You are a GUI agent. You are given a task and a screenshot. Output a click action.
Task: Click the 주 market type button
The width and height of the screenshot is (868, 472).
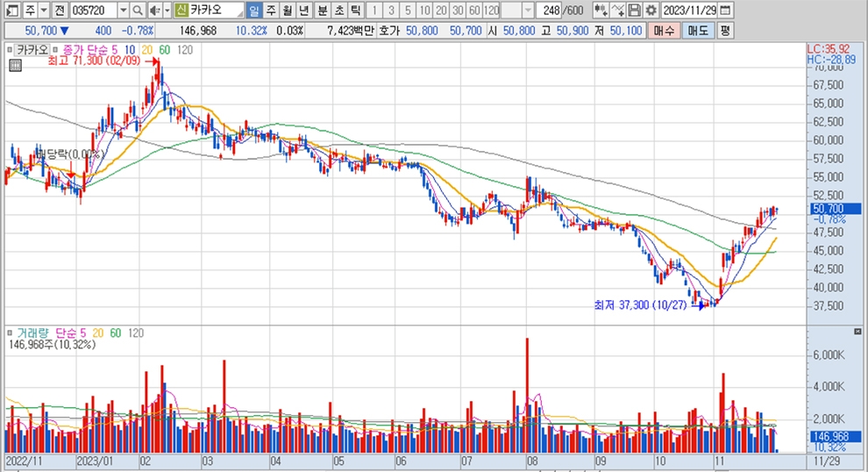pos(29,10)
